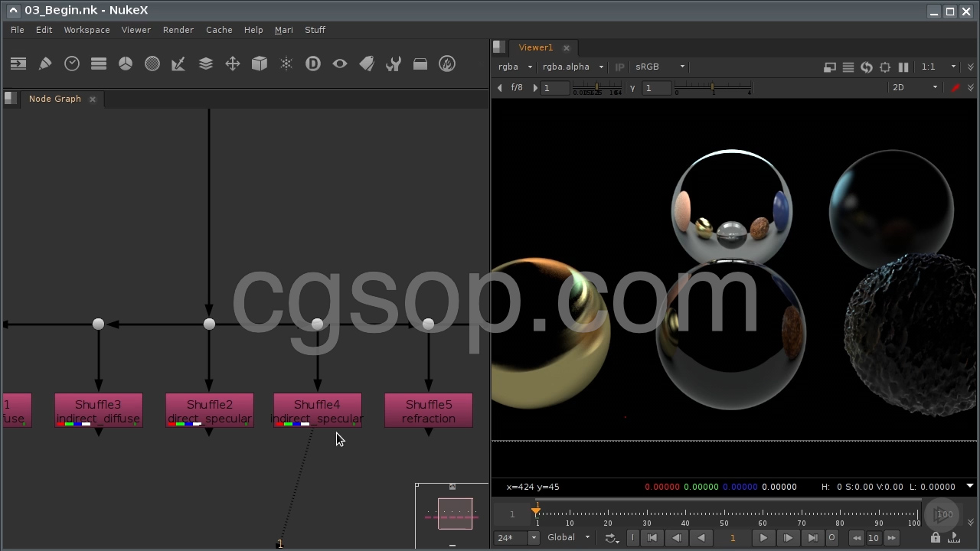The image size is (980, 551).
Task: Open the Time nodes clock menu
Action: pos(72,64)
